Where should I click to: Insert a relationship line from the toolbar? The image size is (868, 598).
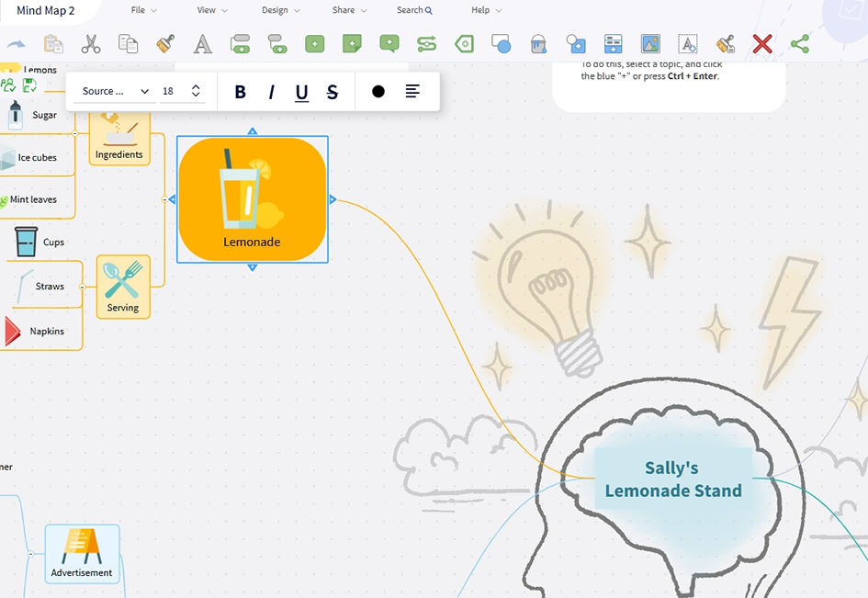click(425, 43)
